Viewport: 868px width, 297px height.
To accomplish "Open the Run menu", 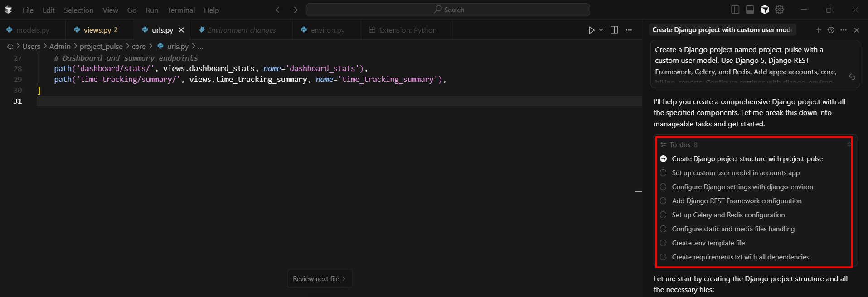I will 152,10.
